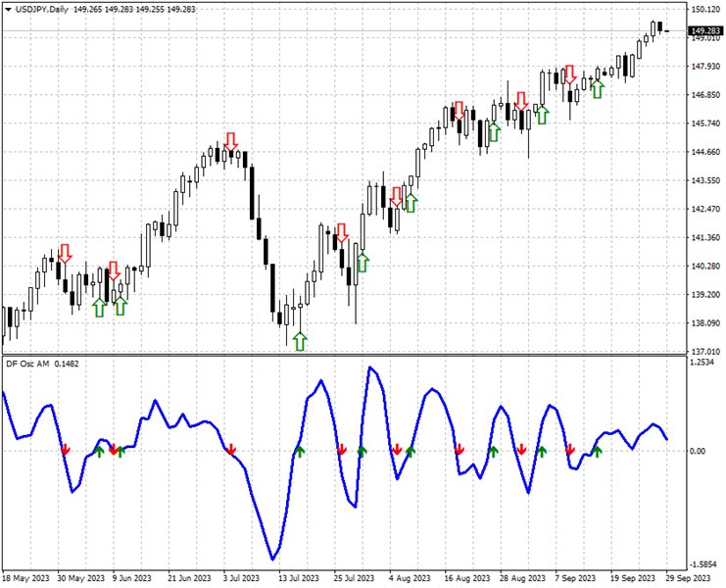This screenshot has height=588, width=726.
Task: Click the green buy arrow below mid-July low
Action: (x=300, y=341)
